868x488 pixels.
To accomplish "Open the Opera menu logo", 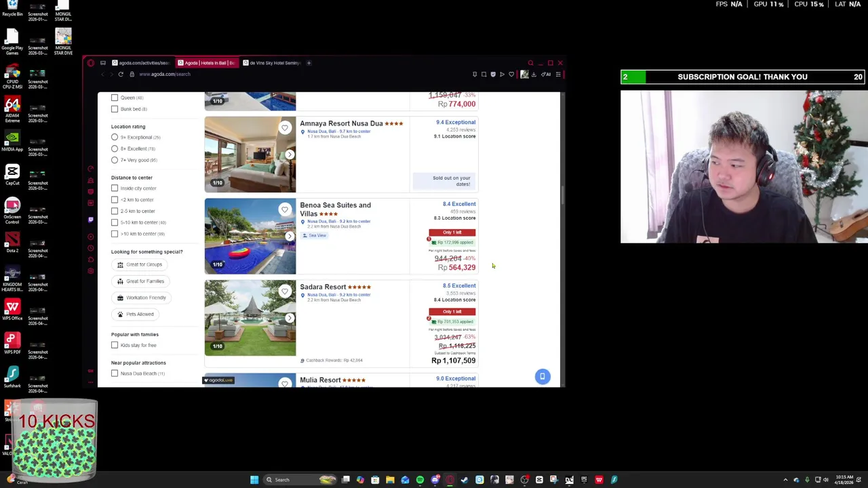I will click(90, 63).
